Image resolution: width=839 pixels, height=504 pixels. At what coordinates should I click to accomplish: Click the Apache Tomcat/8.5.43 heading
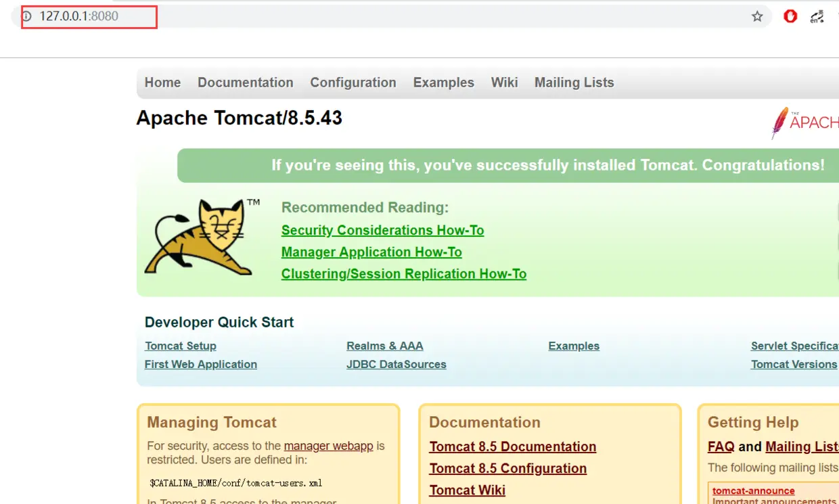[240, 118]
